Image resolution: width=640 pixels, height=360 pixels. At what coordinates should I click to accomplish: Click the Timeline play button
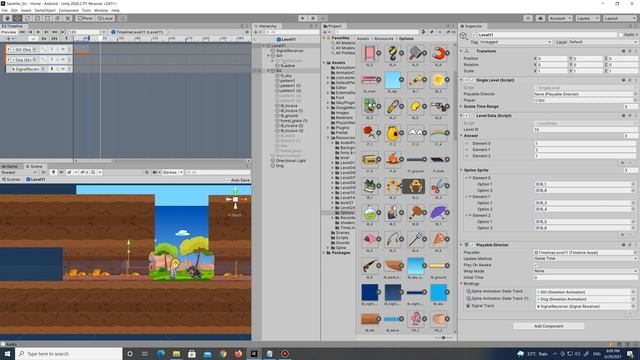click(38, 32)
